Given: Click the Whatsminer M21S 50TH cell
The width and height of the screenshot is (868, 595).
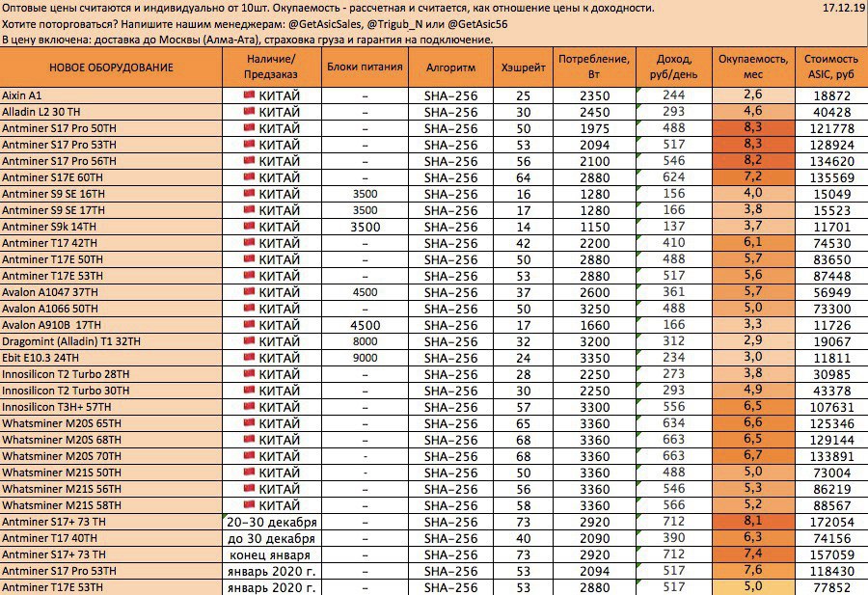Looking at the screenshot, I should 111,473.
